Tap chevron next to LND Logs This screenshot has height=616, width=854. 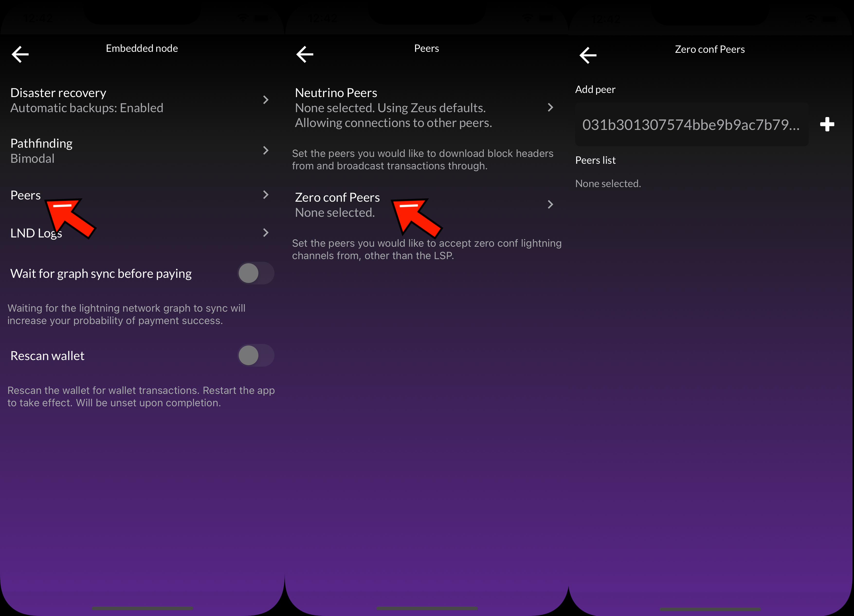265,233
